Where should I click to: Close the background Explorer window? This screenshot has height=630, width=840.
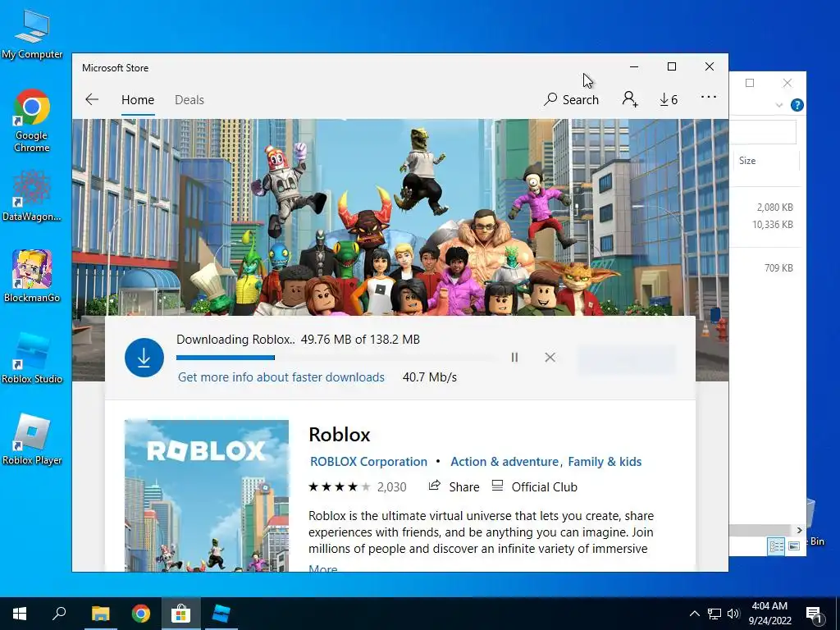coord(787,83)
